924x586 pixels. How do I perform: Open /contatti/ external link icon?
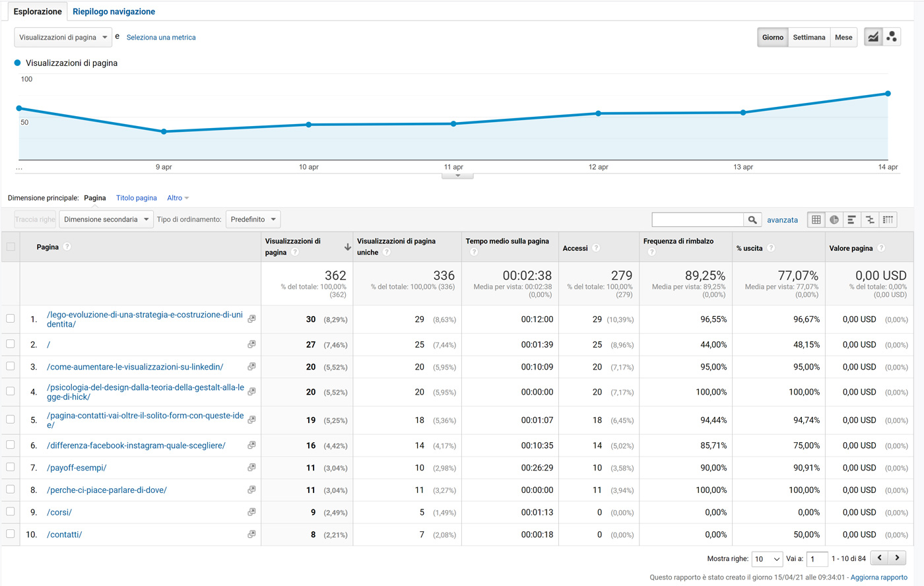point(251,534)
